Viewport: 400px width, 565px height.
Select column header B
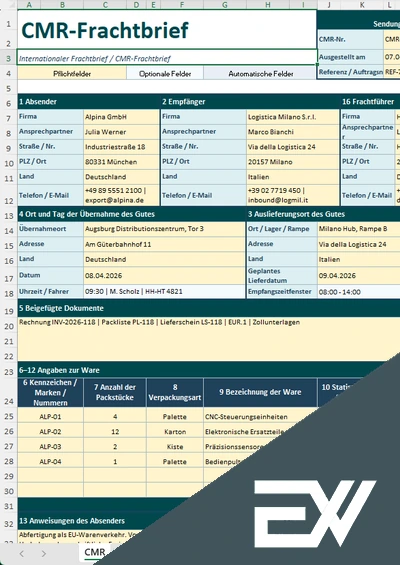coord(62,5)
